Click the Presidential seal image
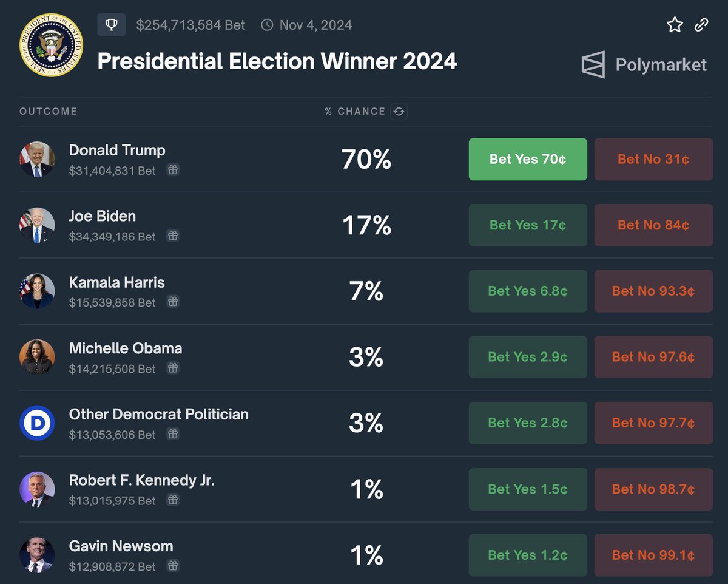This screenshot has height=584, width=728. pos(51,44)
